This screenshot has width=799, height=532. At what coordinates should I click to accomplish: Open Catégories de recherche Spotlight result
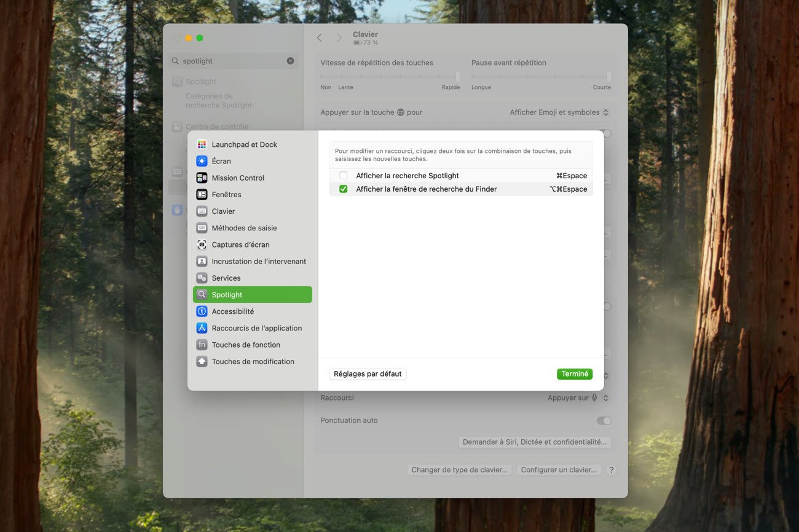click(219, 101)
